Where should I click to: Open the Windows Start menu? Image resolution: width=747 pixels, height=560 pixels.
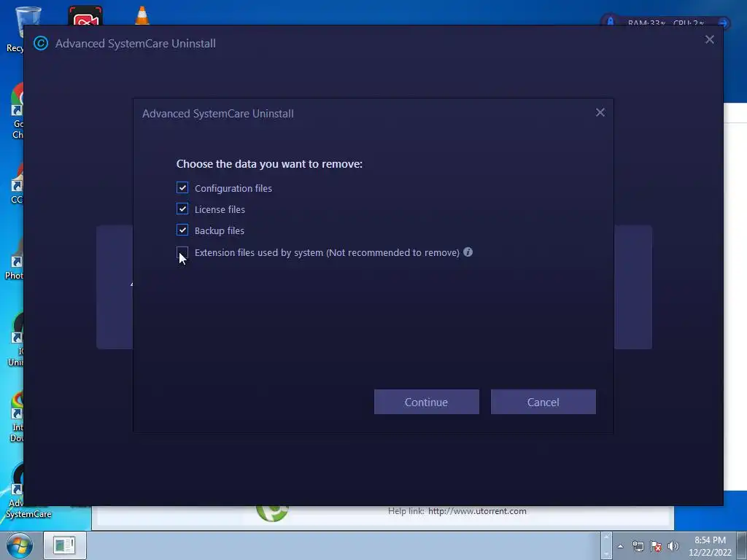[19, 545]
